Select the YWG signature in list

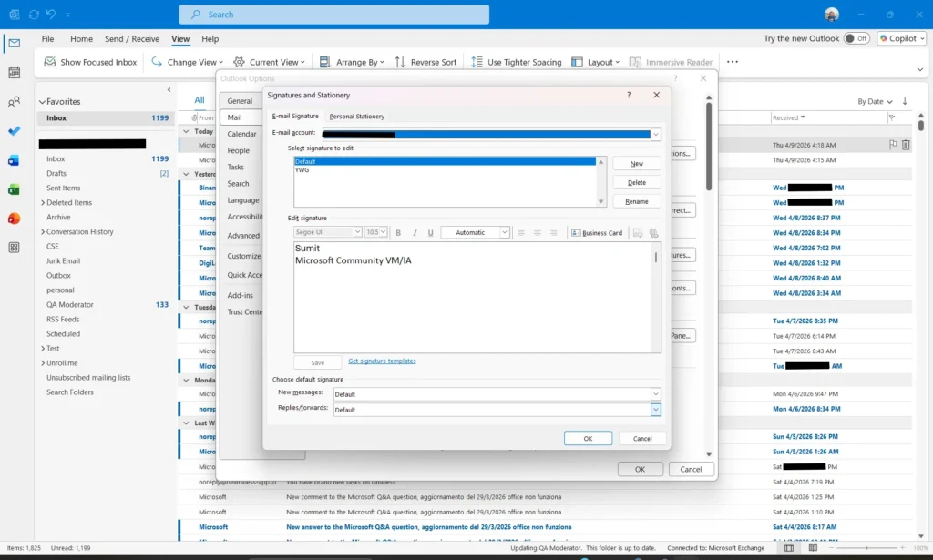[x=302, y=170]
